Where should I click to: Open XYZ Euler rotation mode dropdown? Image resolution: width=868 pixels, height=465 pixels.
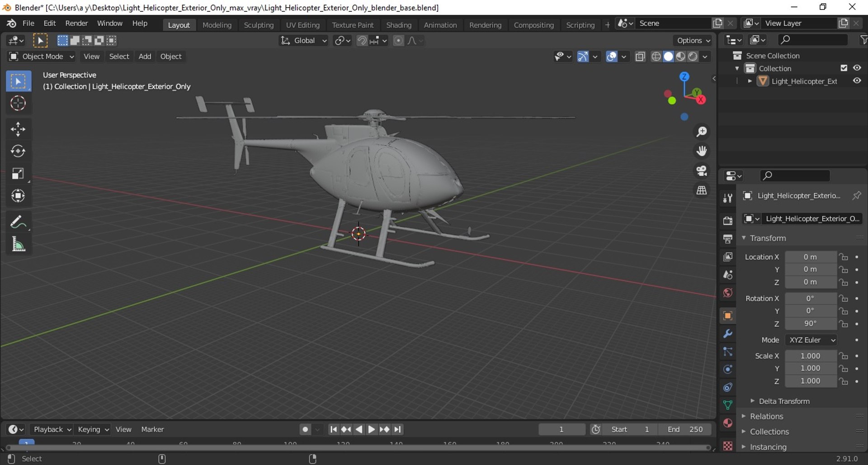[811, 340]
